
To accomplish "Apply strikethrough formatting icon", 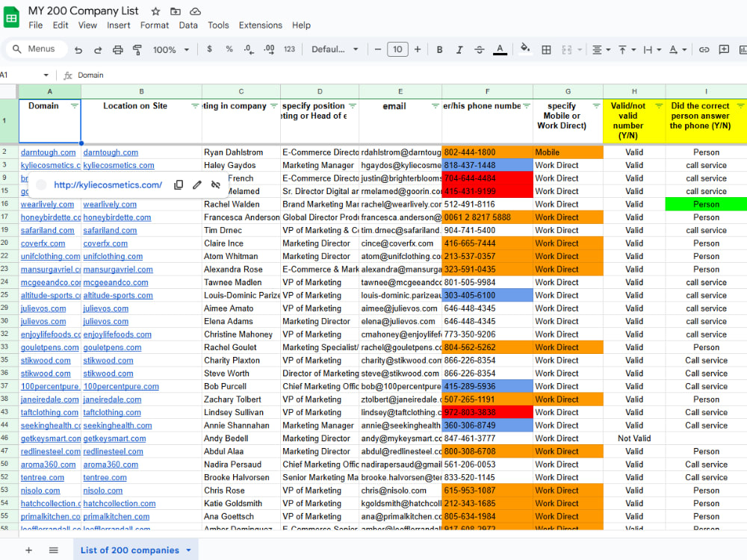I will click(480, 49).
